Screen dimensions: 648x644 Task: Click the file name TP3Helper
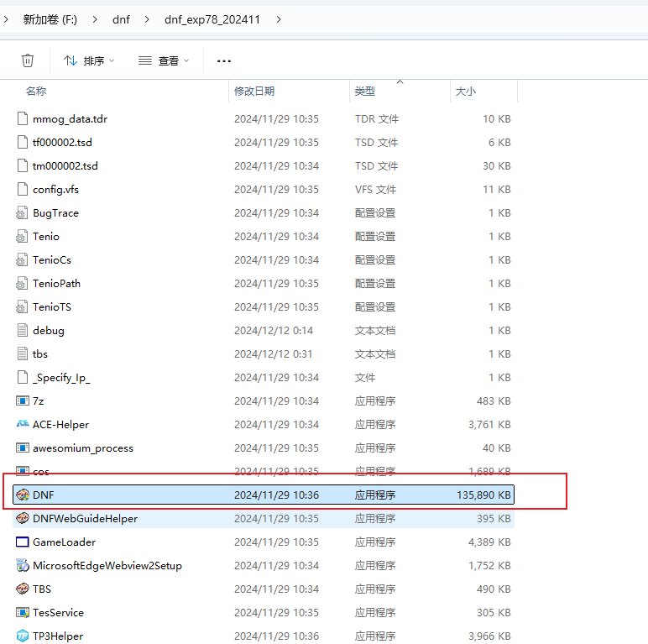[x=58, y=636]
